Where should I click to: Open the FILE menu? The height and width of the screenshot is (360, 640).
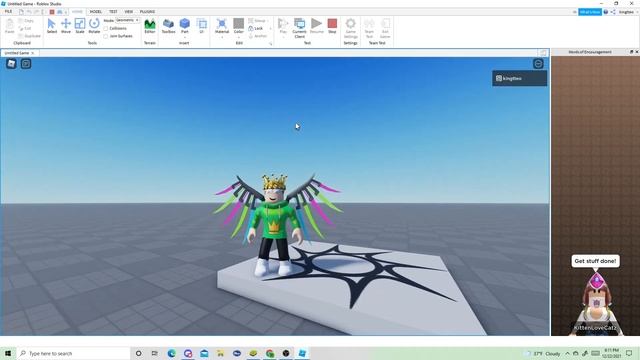(x=8, y=12)
